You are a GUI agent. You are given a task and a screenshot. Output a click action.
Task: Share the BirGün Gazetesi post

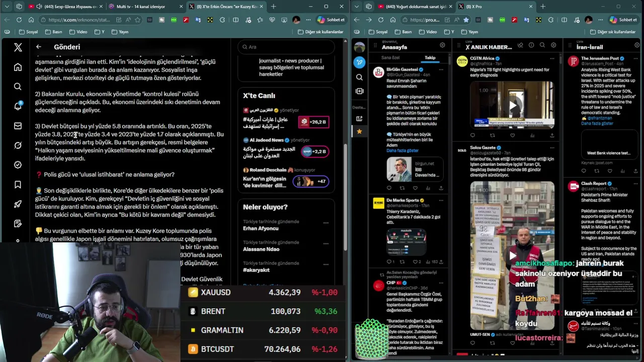441,188
